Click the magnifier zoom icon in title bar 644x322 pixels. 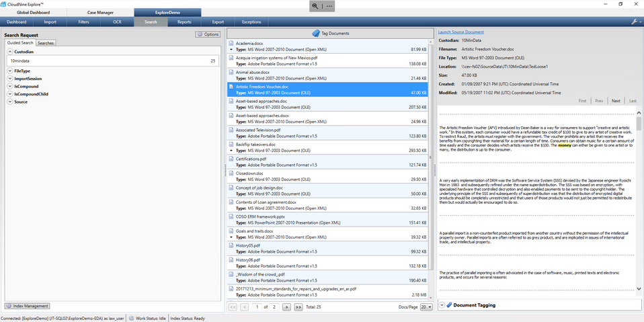click(x=315, y=5)
